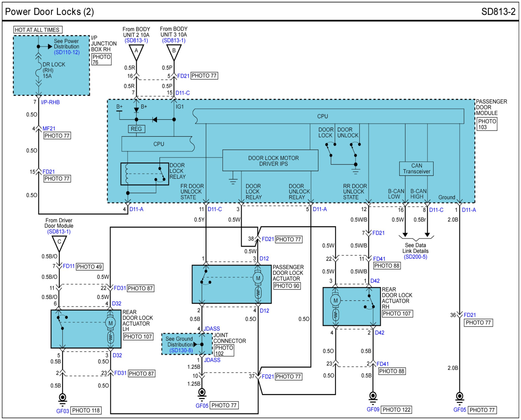Open SD130-8 ground distribution link

coord(181,350)
